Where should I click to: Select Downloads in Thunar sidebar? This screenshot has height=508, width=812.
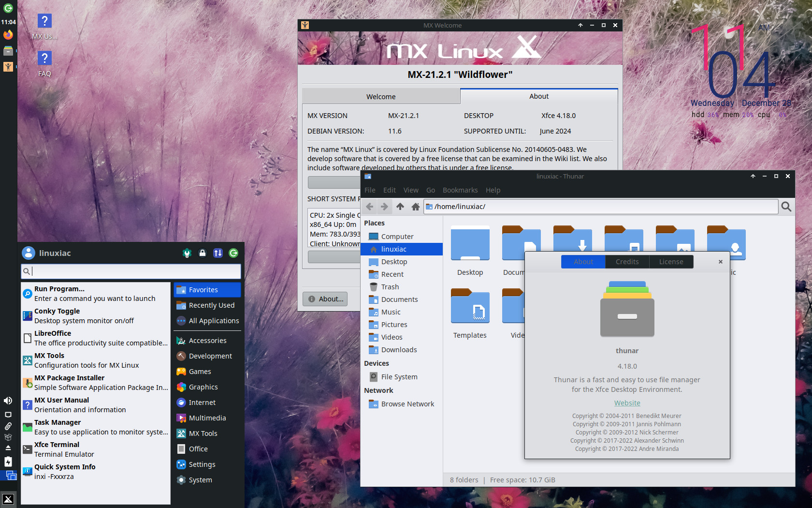[401, 350]
